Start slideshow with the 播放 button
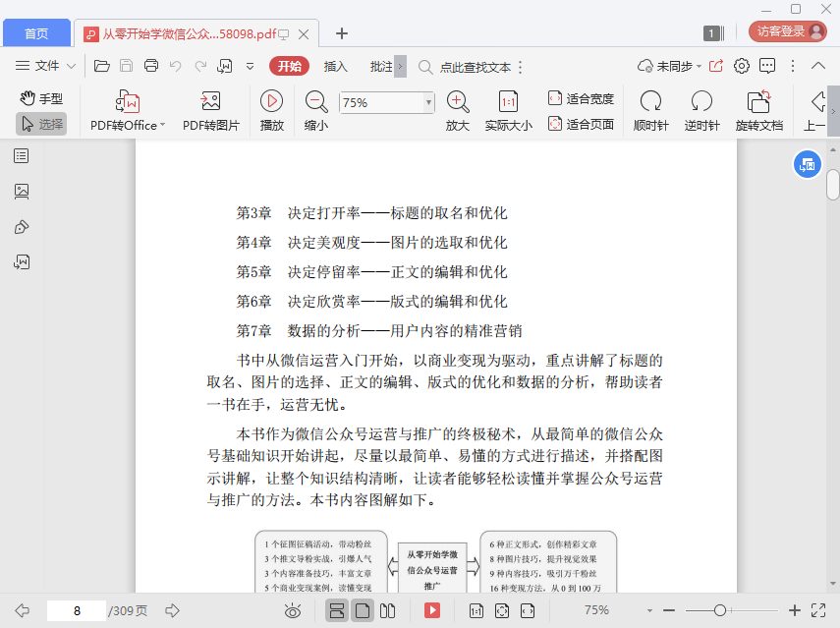The height and width of the screenshot is (628, 840). pos(272,101)
